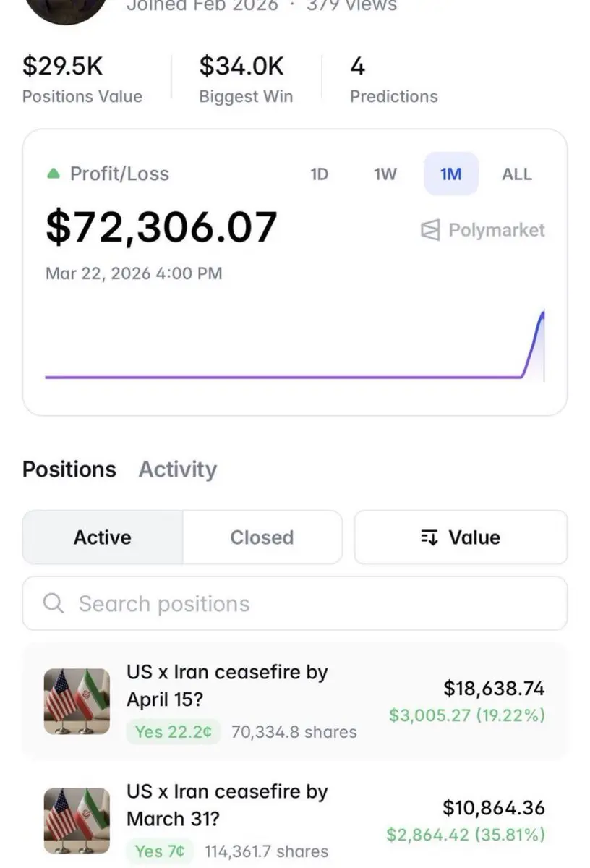
Task: Open US x Iran ceasefire by April 15 market
Action: pyautogui.click(x=227, y=686)
